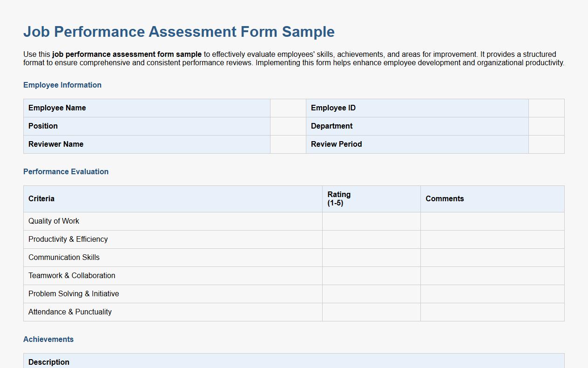Click the Department input cell
This screenshot has height=368, width=588.
pos(546,126)
